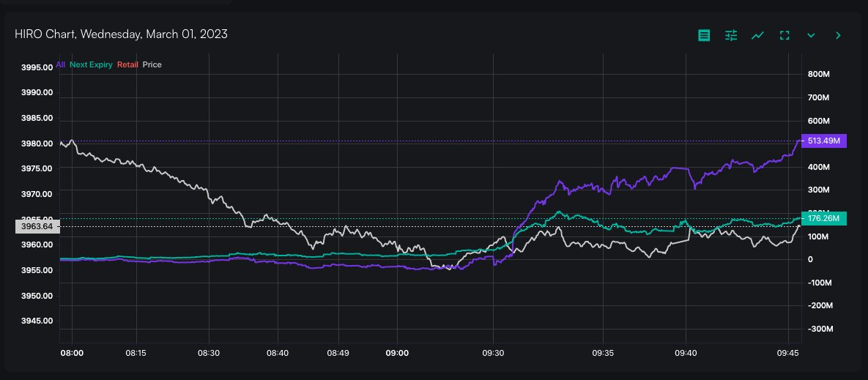Click the 08:00 time axis label
The width and height of the screenshot is (868, 380).
[x=72, y=353]
